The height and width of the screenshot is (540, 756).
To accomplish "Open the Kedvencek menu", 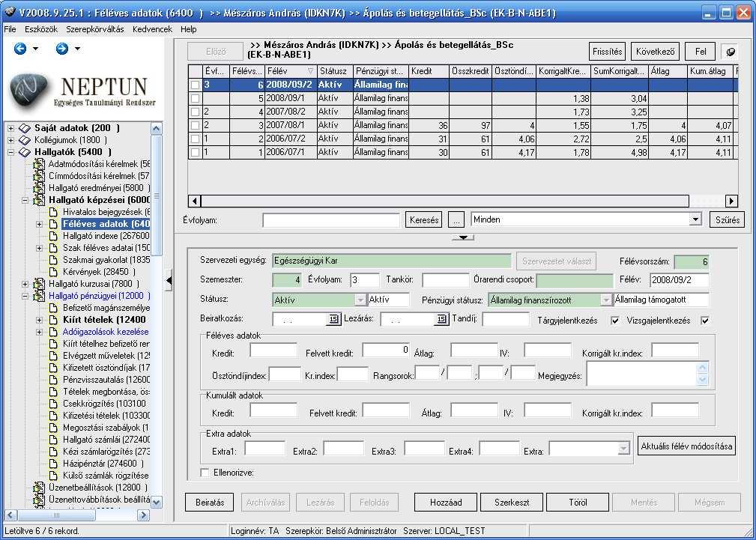I will click(152, 29).
